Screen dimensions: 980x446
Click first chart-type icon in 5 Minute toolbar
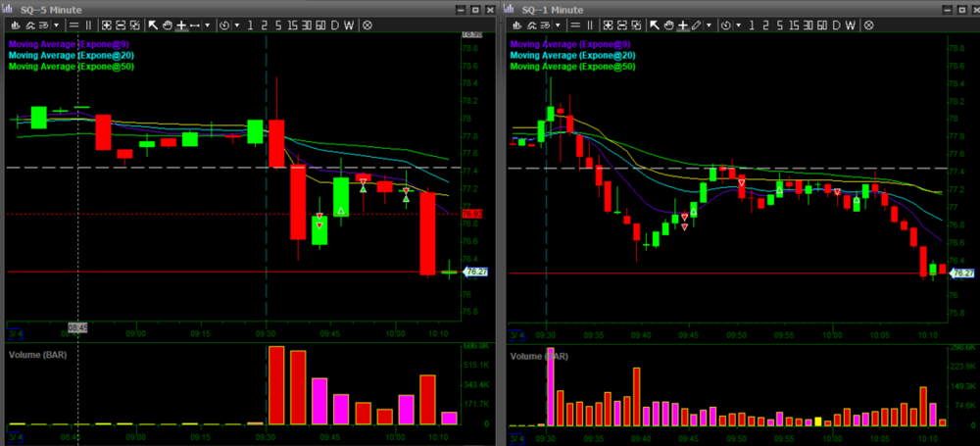point(15,25)
